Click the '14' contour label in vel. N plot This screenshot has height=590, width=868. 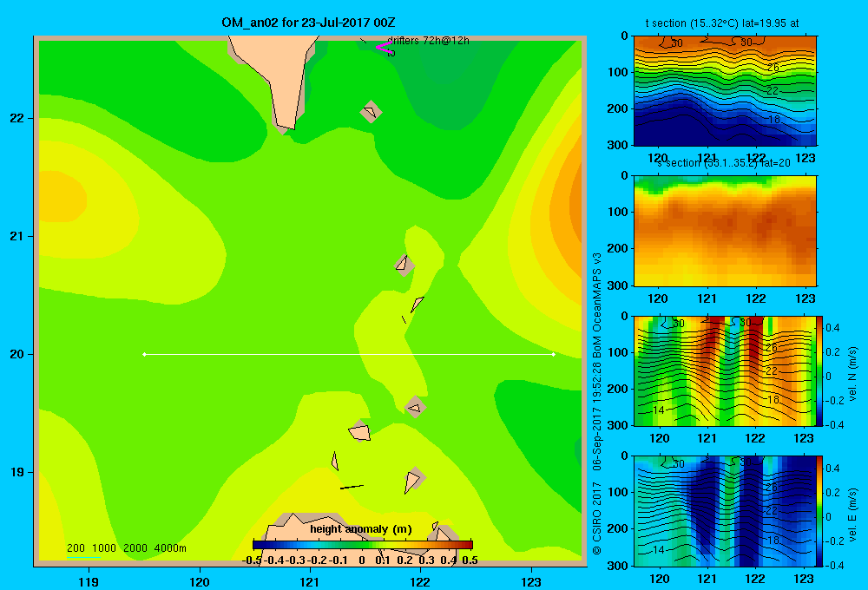[659, 410]
